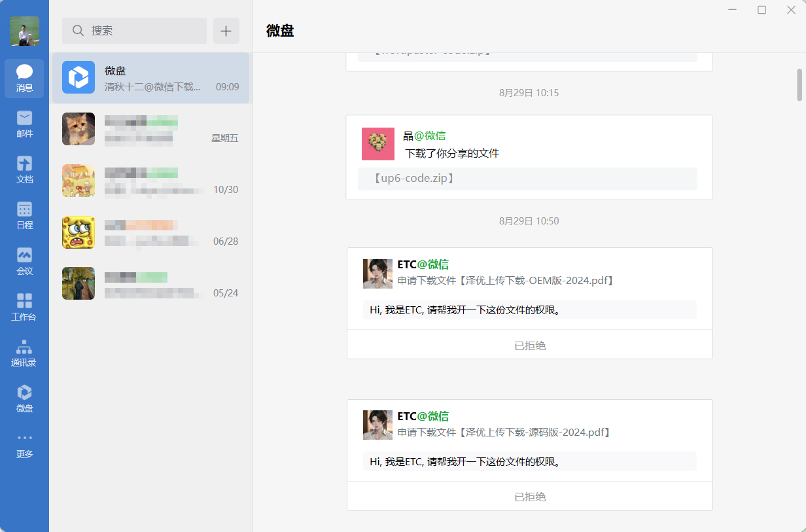Open the SpongeBob avatar conversation

pyautogui.click(x=150, y=232)
